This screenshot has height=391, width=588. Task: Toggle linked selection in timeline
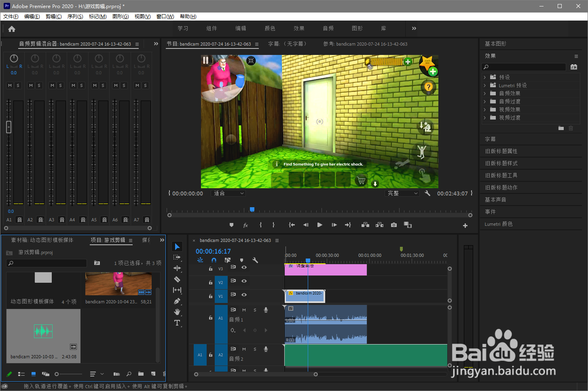coord(228,260)
